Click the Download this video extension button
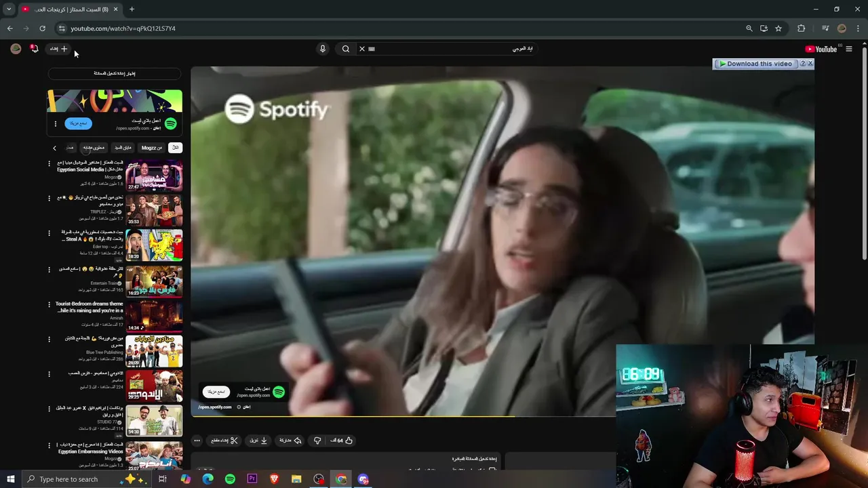868x488 pixels. 755,64
